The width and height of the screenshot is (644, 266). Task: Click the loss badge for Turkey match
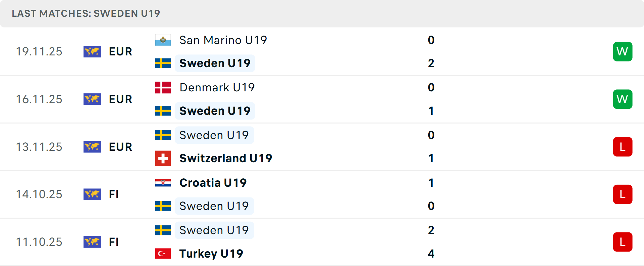[x=623, y=242]
